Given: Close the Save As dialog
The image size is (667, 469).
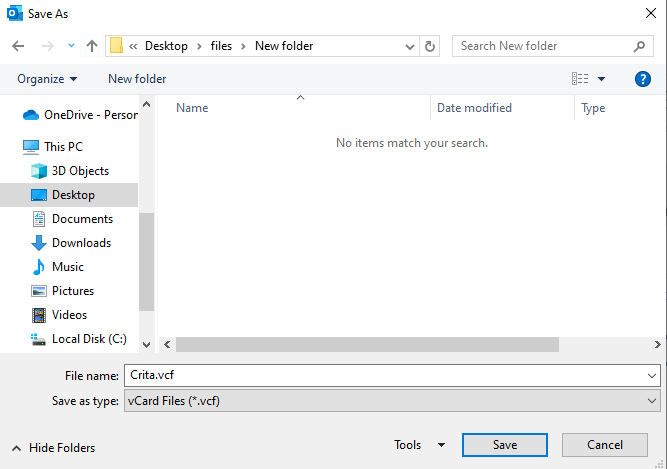Looking at the screenshot, I should tap(651, 13).
